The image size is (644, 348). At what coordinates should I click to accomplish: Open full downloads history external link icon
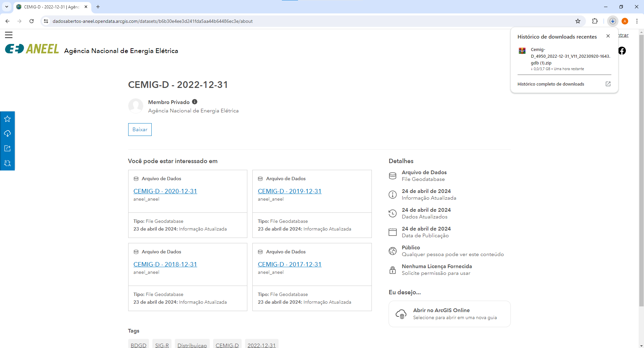(x=608, y=84)
